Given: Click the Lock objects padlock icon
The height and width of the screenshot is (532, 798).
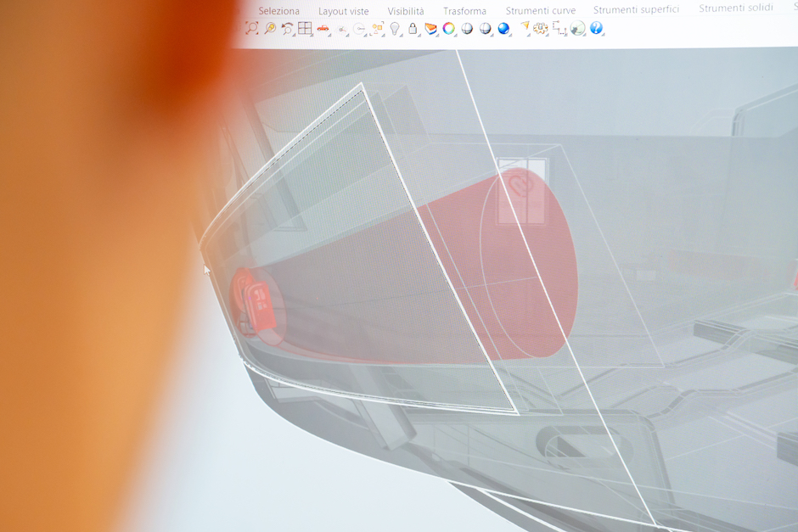Looking at the screenshot, I should [413, 29].
